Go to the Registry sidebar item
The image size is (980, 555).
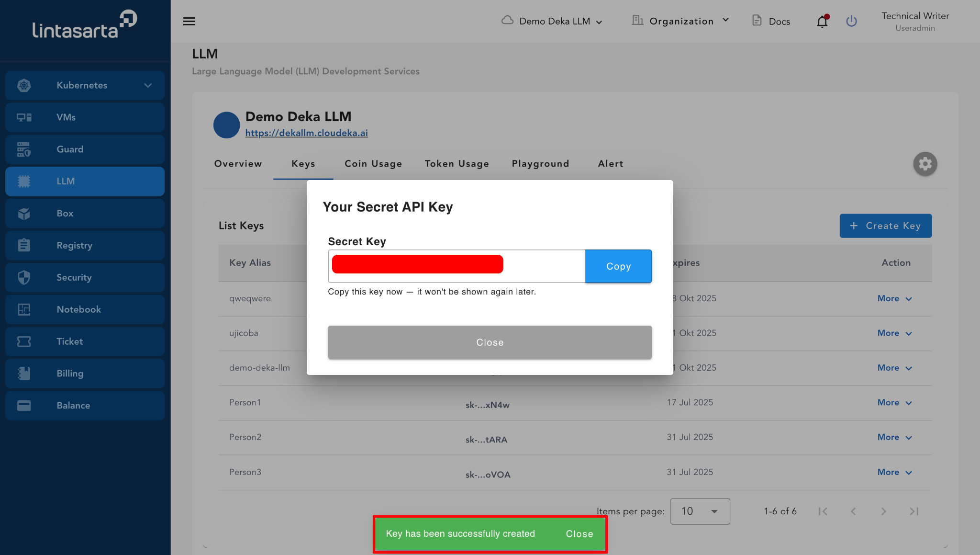(x=85, y=246)
